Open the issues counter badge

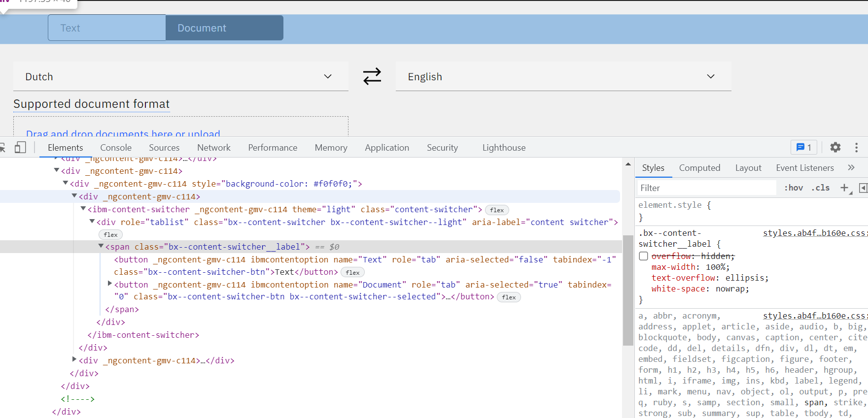pyautogui.click(x=804, y=147)
